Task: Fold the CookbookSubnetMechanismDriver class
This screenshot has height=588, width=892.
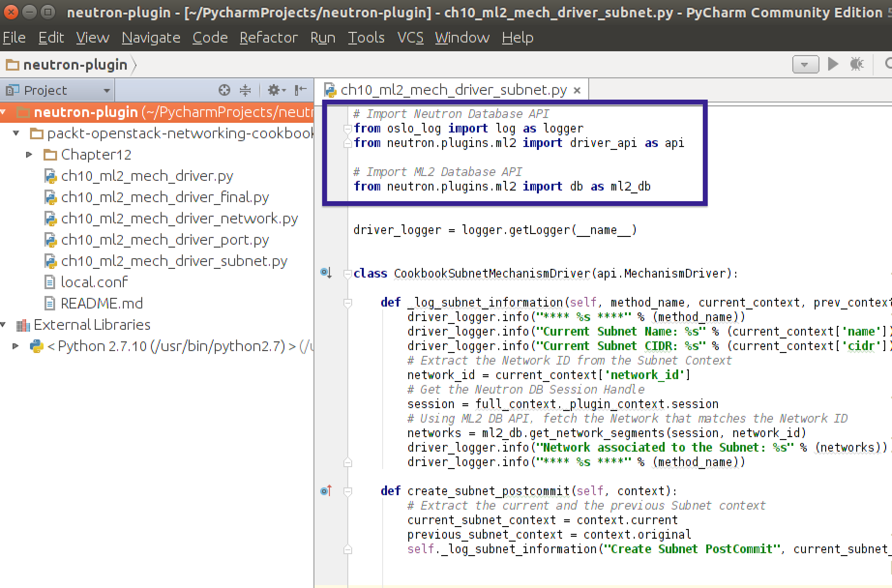Action: tap(347, 274)
